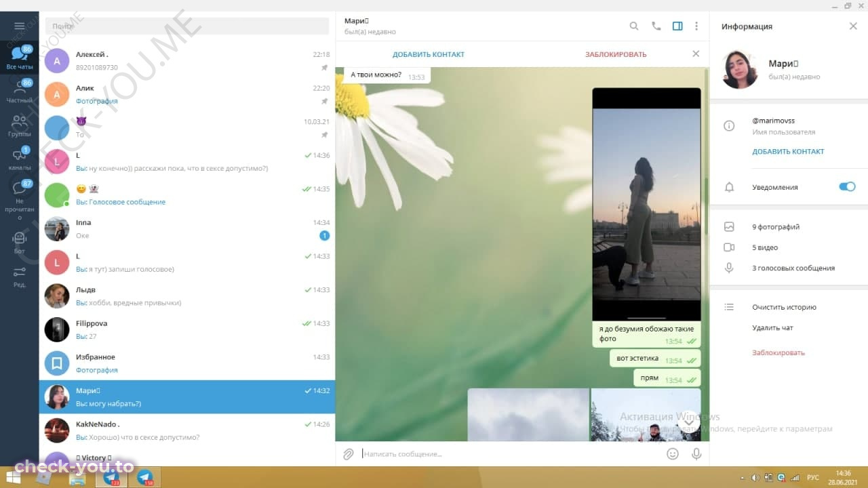This screenshot has height=488, width=868.
Task: Switch to the Группы folder
Action: point(20,125)
